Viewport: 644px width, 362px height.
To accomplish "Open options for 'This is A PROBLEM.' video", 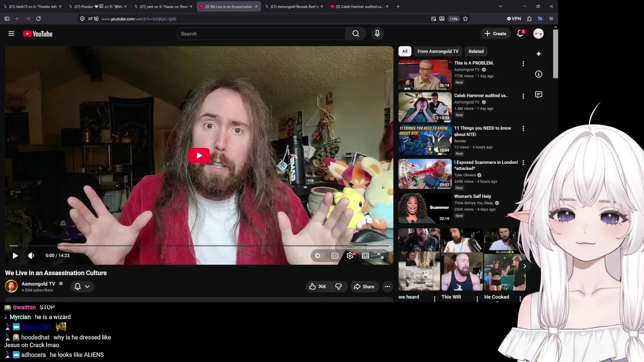I will pyautogui.click(x=523, y=64).
